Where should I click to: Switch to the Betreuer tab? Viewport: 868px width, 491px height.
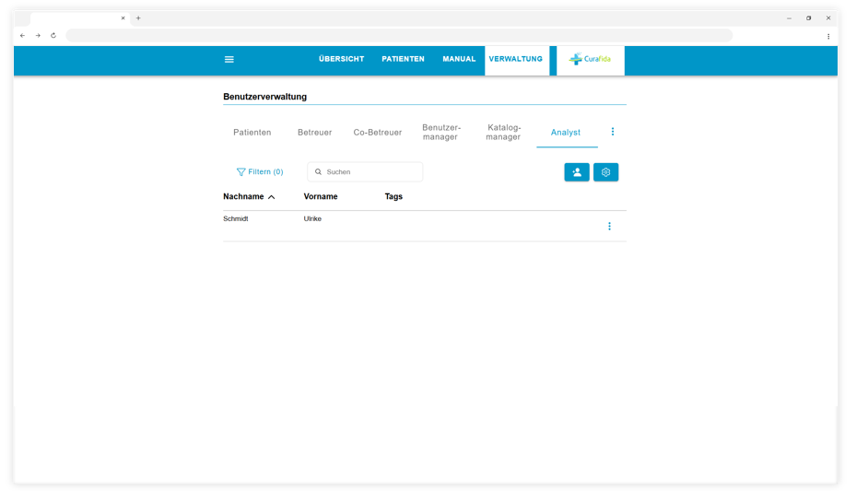(x=315, y=133)
